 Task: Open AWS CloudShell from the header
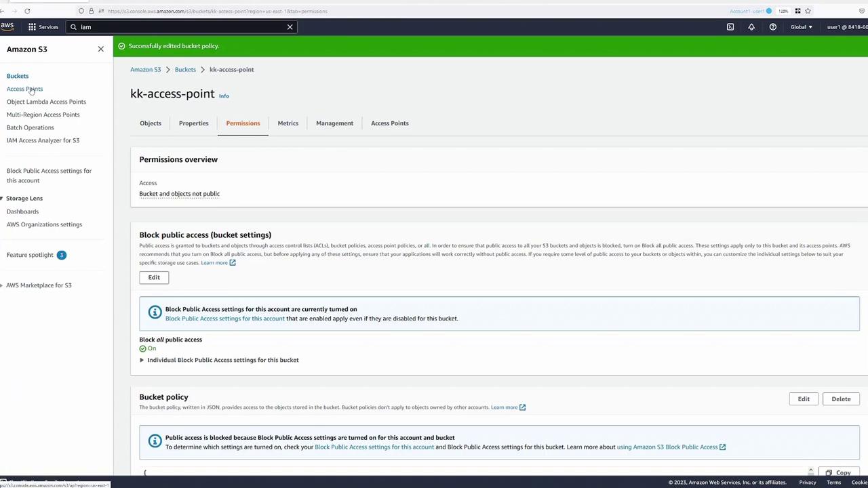click(x=730, y=27)
